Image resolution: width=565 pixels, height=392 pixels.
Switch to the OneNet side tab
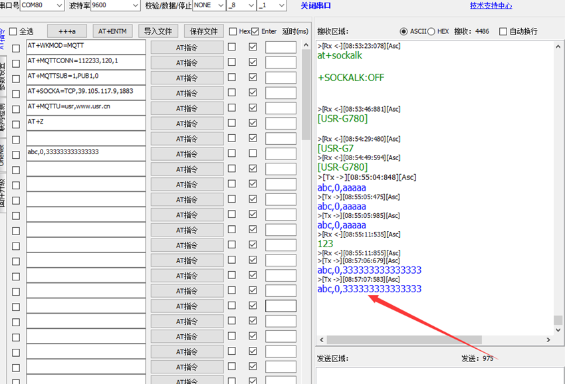[3, 154]
